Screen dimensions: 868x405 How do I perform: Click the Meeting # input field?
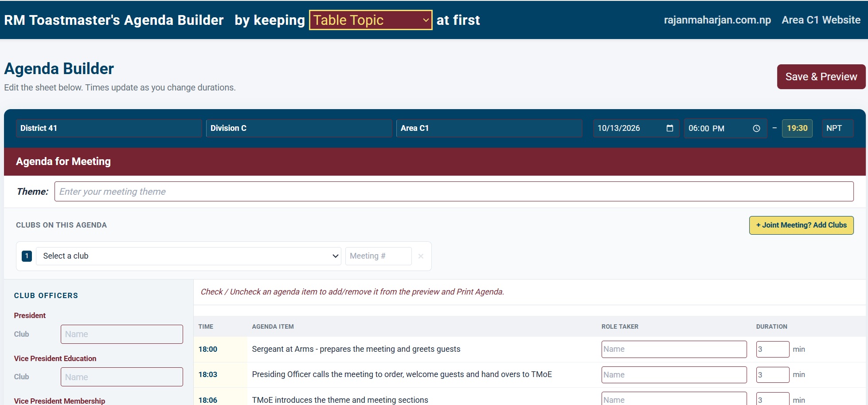[x=378, y=256]
